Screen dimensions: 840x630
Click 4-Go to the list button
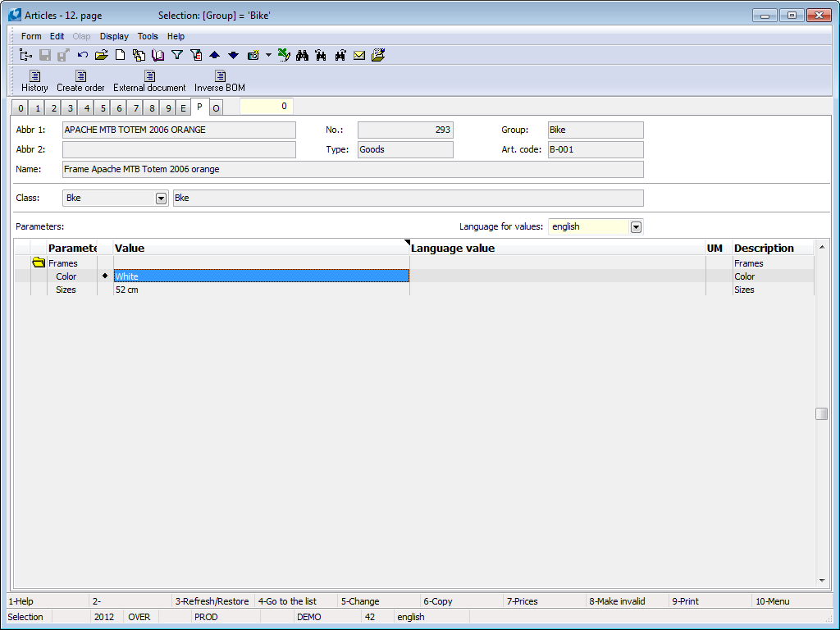296,601
